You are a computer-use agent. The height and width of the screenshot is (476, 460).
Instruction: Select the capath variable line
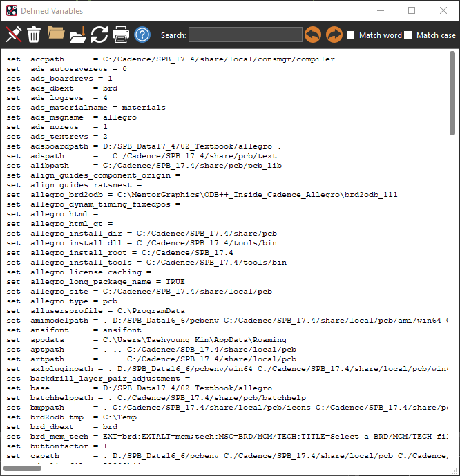(x=227, y=457)
